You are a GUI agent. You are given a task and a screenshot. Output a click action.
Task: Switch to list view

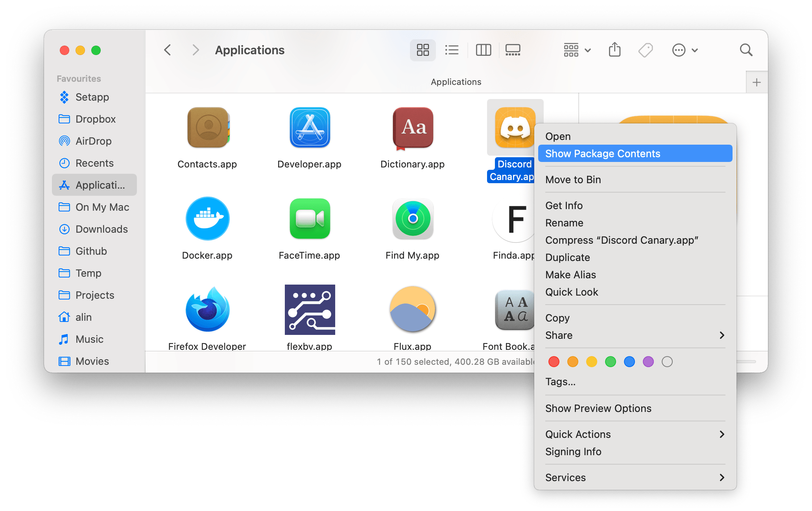click(x=452, y=50)
